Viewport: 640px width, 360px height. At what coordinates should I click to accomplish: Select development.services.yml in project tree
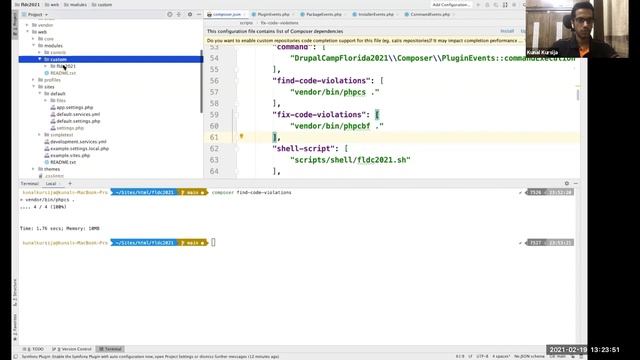coord(78,142)
